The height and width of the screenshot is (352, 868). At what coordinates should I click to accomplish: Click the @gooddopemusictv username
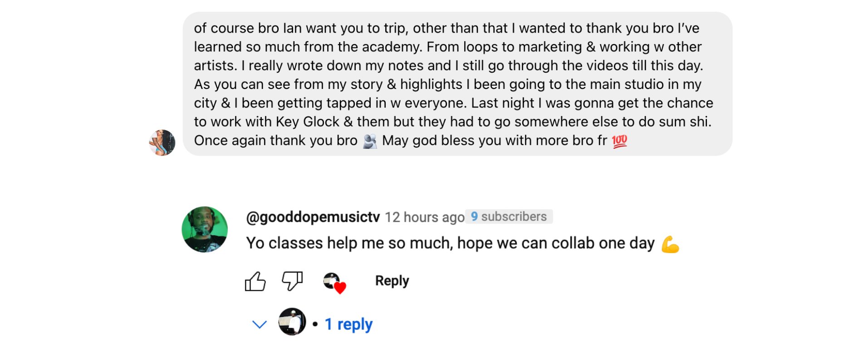(313, 217)
